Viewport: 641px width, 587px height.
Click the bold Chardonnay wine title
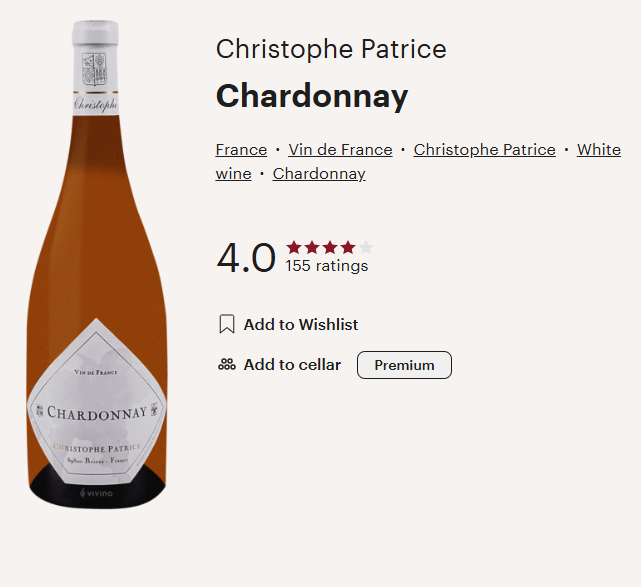[312, 96]
